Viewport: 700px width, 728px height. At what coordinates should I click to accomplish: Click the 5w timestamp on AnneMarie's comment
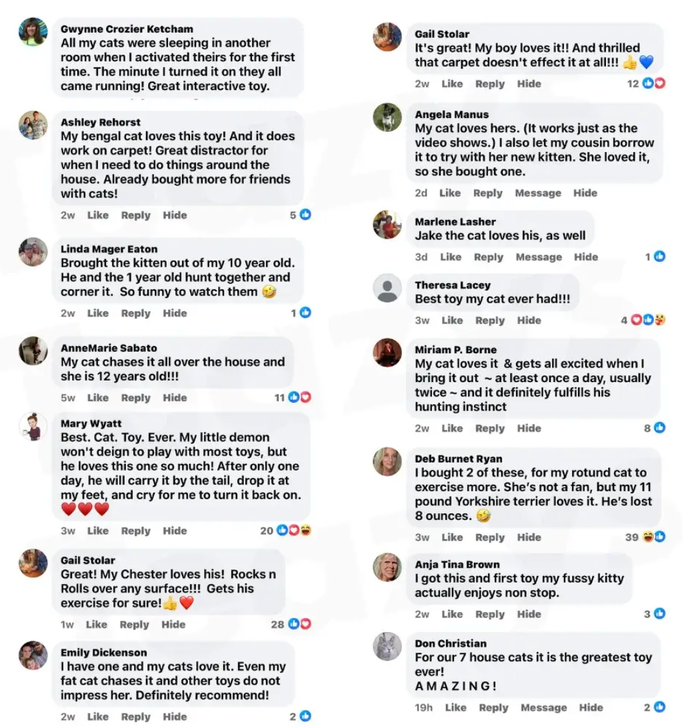(x=68, y=398)
